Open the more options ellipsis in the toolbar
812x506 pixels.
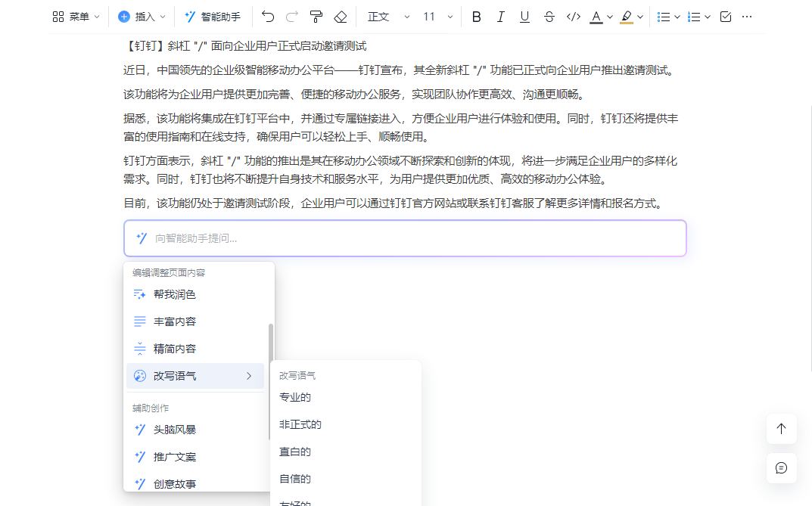pos(747,17)
